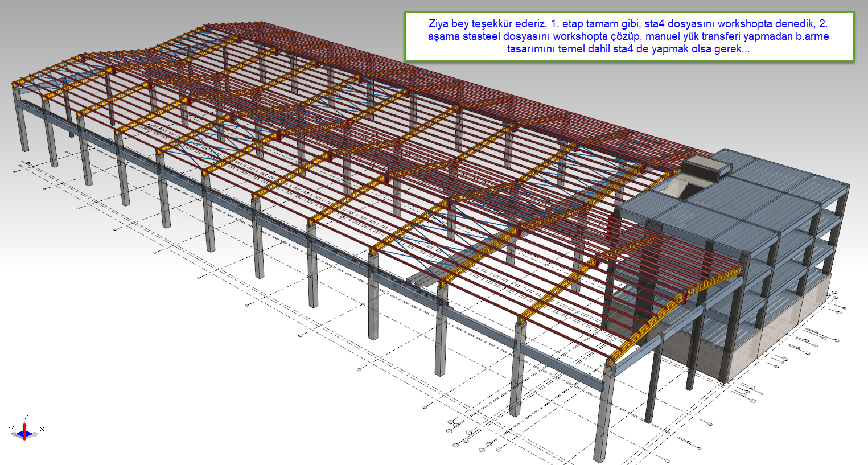Select the green-bordered annotation note box

point(628,36)
